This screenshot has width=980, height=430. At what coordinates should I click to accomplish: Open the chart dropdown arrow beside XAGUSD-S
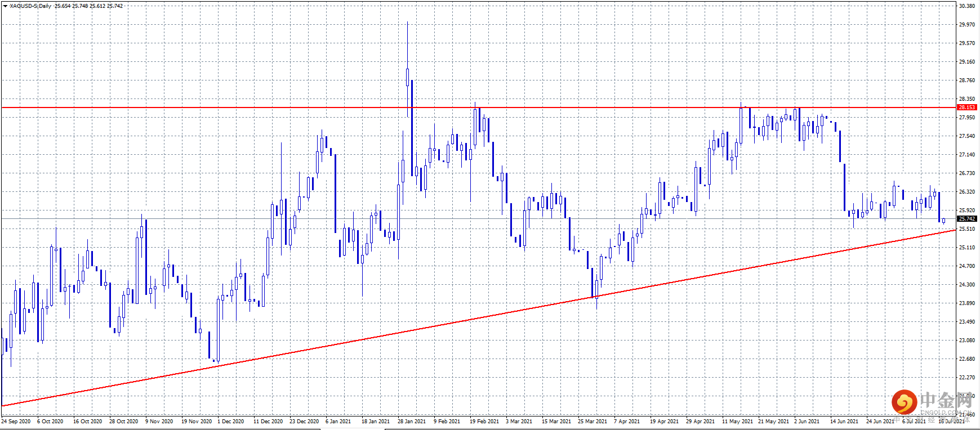pyautogui.click(x=5, y=6)
